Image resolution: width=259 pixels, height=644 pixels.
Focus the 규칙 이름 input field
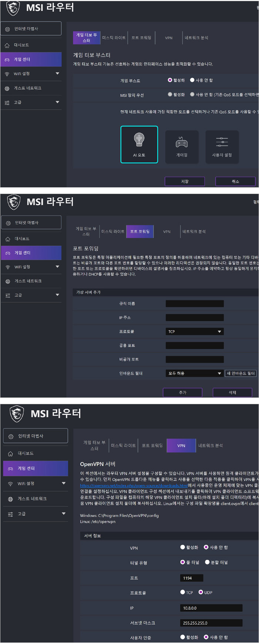click(x=195, y=304)
